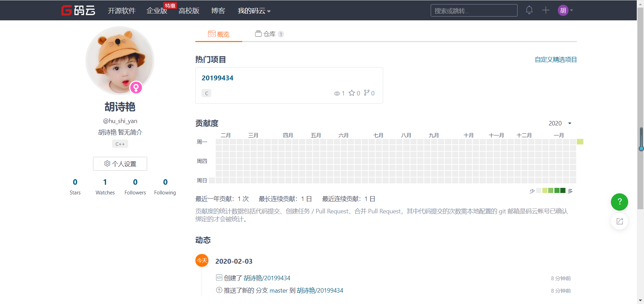Open the notifications bell
644x304 pixels.
[529, 10]
